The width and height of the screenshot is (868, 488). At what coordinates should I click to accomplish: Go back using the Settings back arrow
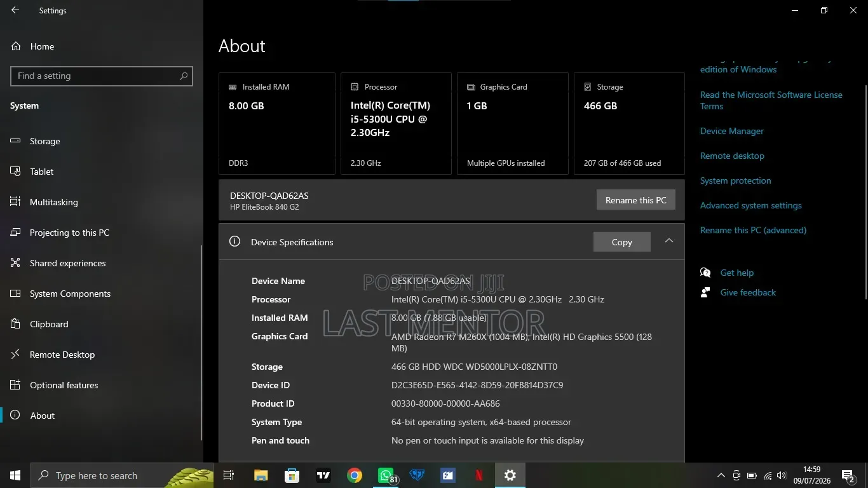pyautogui.click(x=15, y=10)
